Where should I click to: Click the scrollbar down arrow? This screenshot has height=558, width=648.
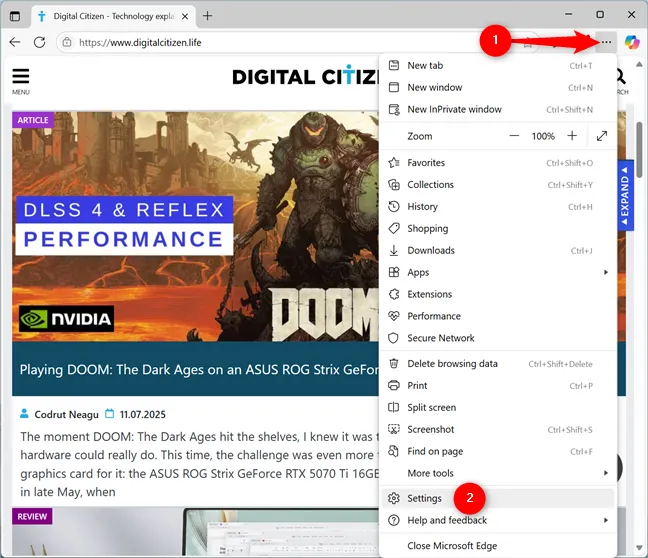[639, 548]
